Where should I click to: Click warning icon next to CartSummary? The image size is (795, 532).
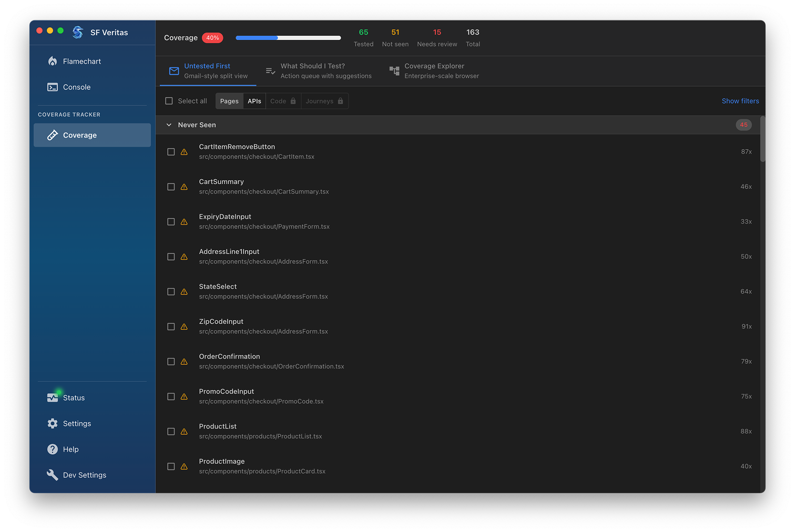click(184, 187)
